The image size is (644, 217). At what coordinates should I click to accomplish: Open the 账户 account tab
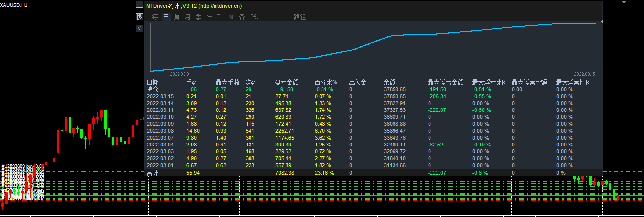256,17
